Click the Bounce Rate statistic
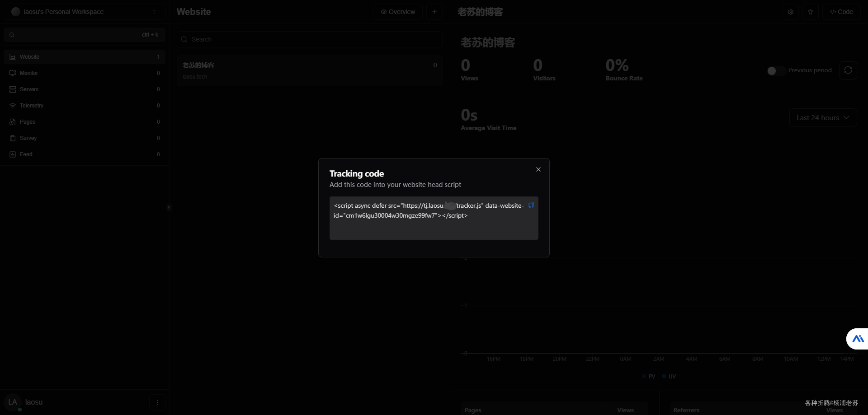 [x=624, y=70]
